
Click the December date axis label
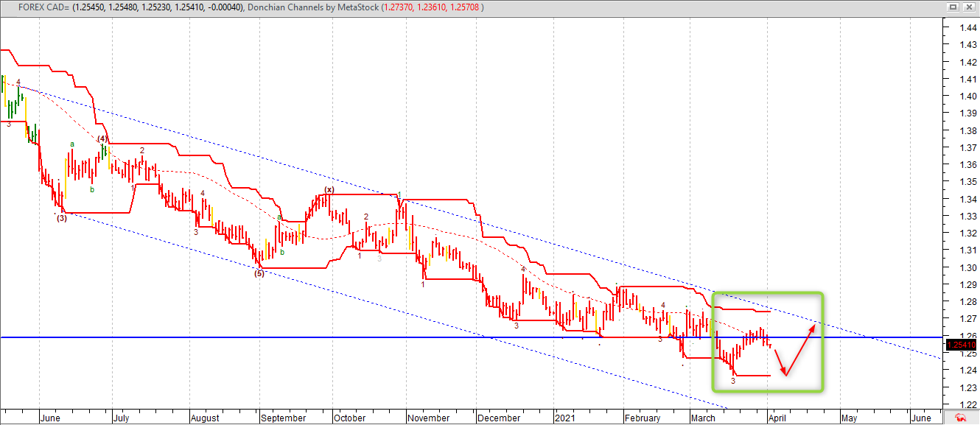tap(499, 418)
